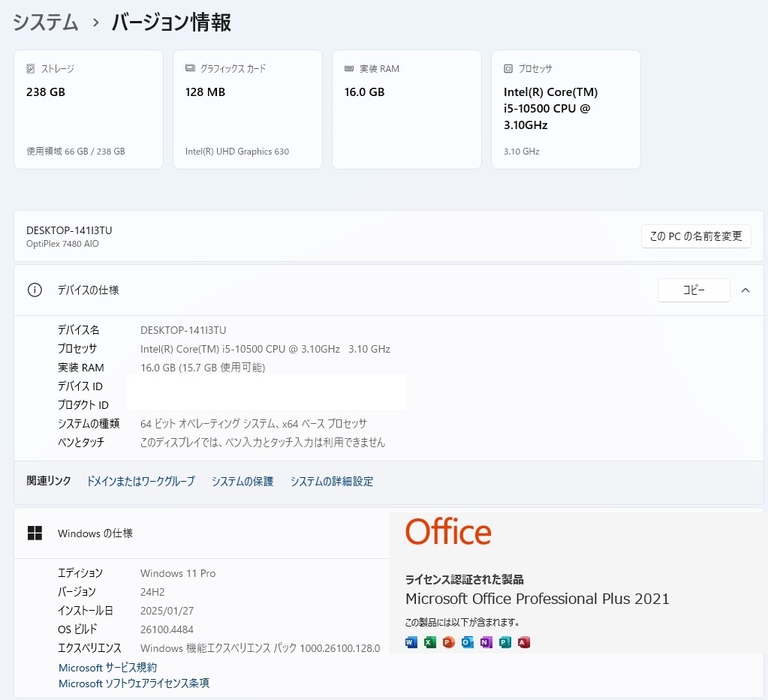
Task: Click the processor chip icon
Action: (x=508, y=68)
